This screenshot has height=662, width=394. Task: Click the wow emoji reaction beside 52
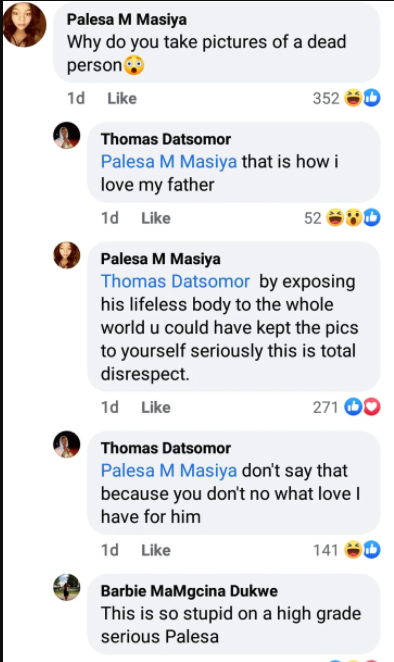coord(354,218)
